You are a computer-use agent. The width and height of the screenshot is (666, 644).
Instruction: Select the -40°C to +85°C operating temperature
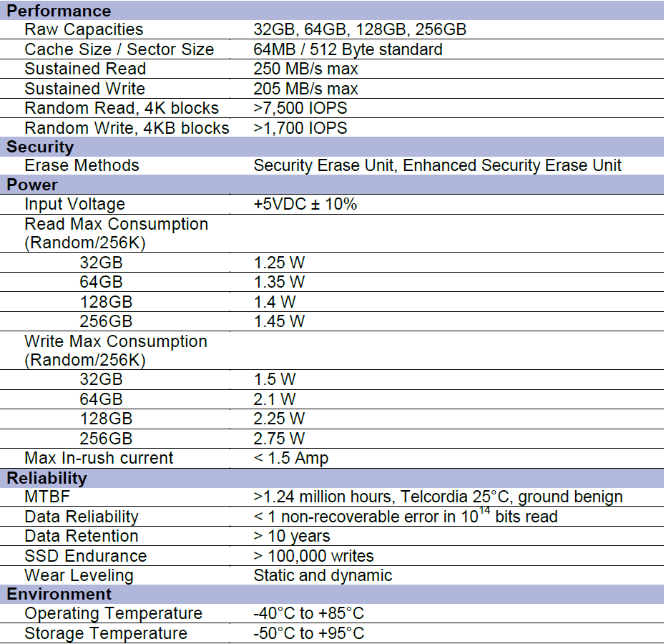tap(308, 614)
